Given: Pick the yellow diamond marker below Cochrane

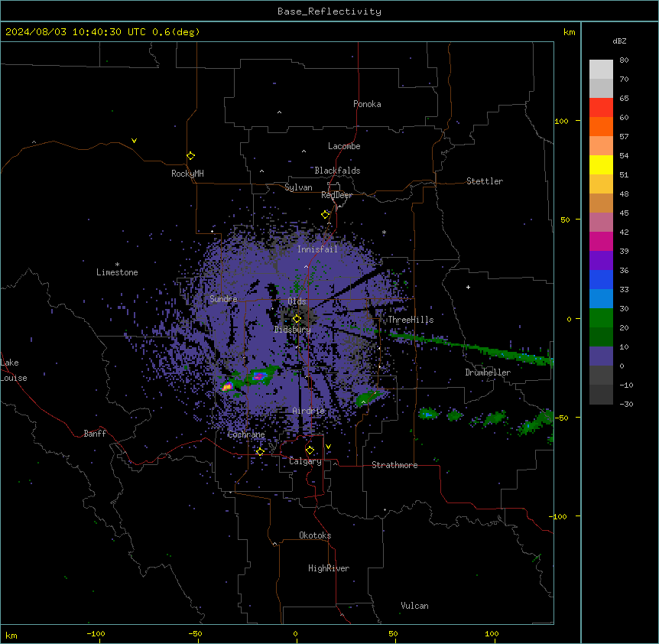Looking at the screenshot, I should pyautogui.click(x=260, y=451).
